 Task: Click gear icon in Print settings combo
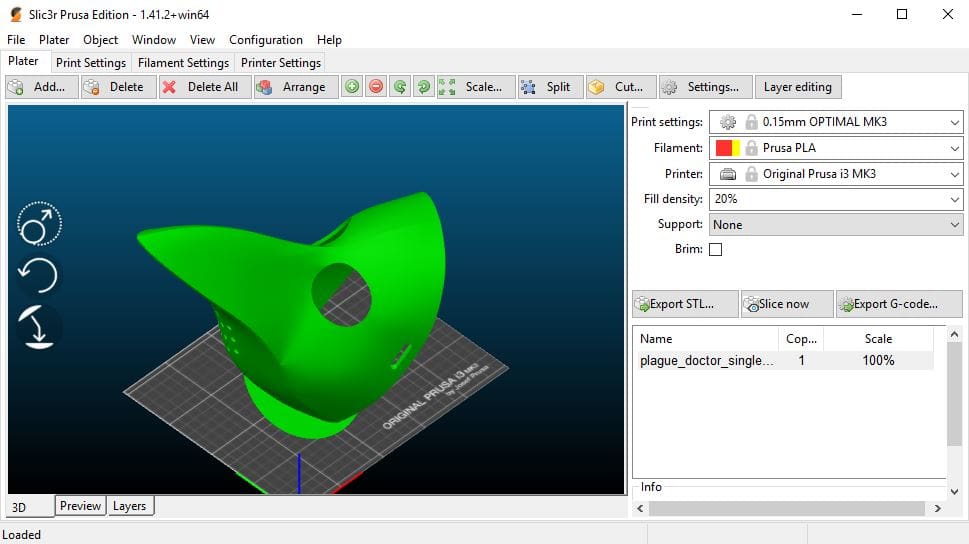pos(728,122)
